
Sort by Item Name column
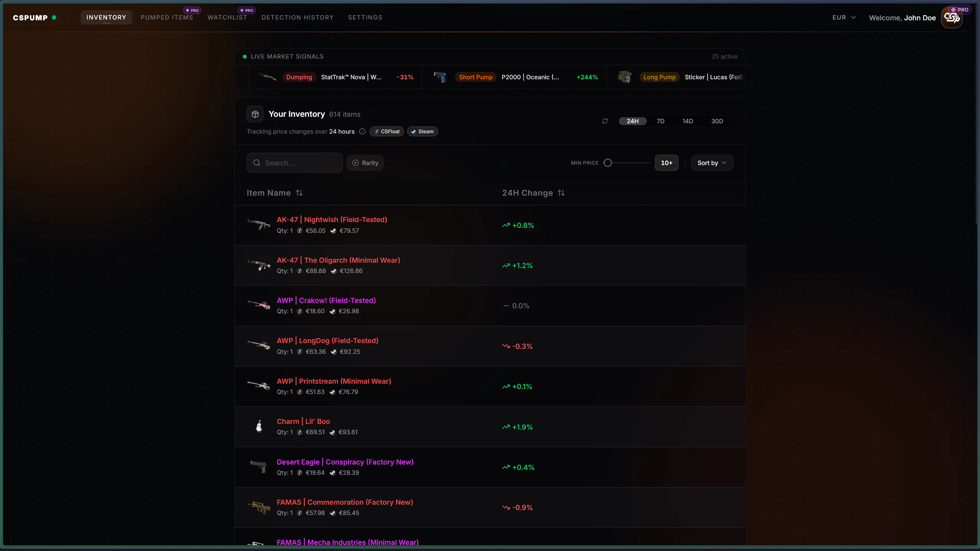[275, 193]
